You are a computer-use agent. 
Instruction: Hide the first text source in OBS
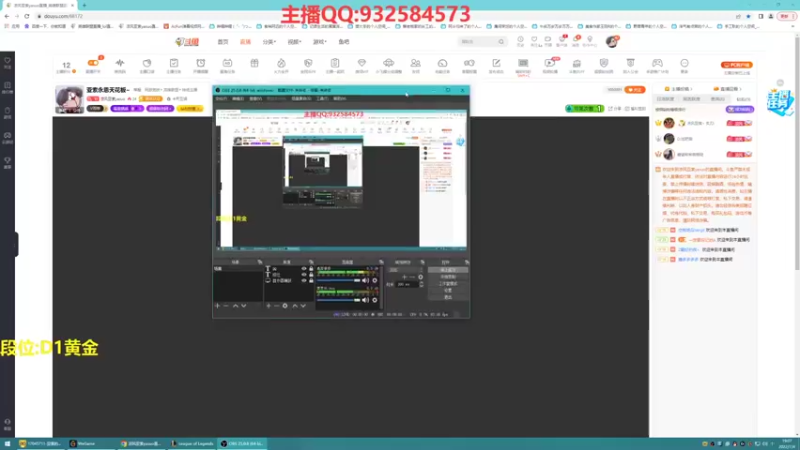[304, 268]
